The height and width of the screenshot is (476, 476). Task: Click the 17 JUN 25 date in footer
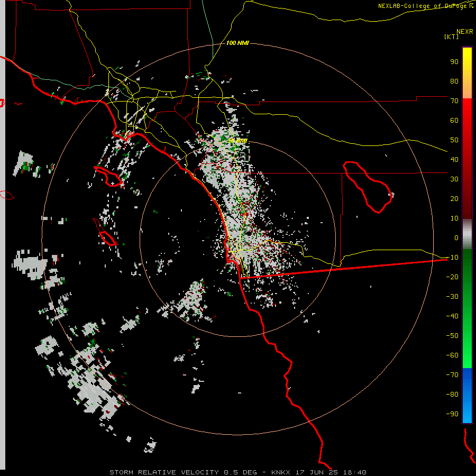click(x=317, y=472)
